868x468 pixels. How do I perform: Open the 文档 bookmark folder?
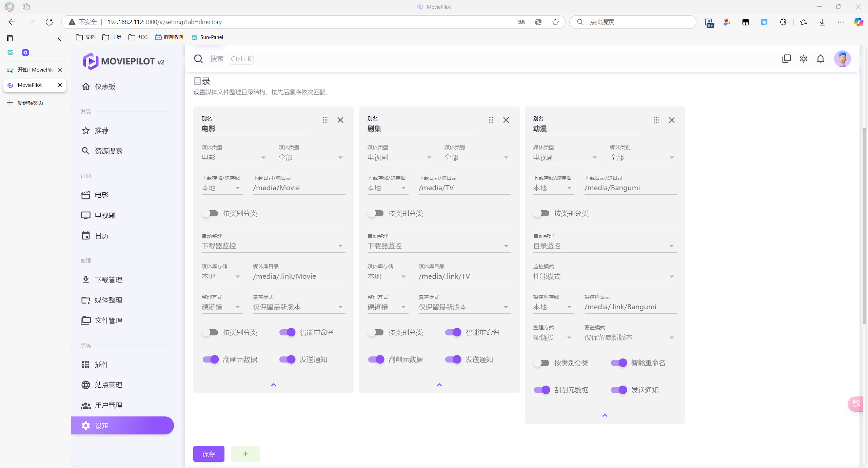86,37
